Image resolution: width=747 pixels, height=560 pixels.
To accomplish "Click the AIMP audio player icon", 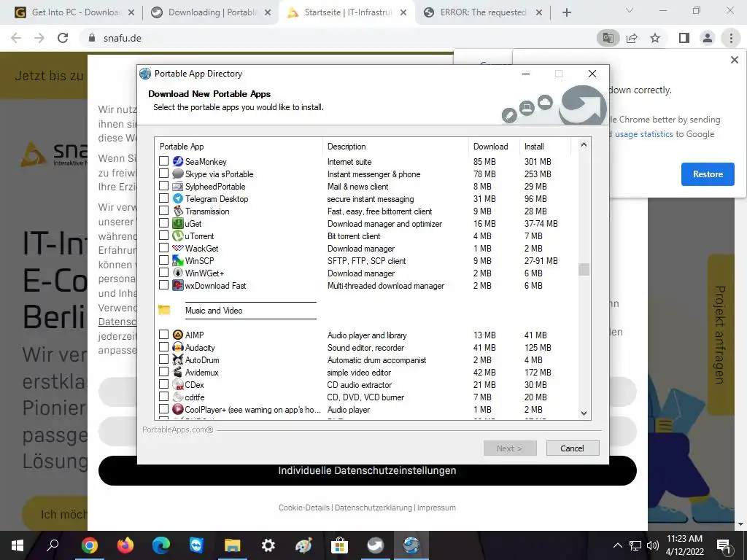I will point(178,335).
